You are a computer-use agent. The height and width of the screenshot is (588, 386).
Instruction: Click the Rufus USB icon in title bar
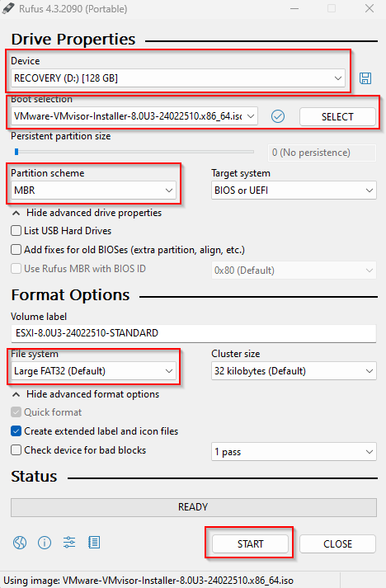8,8
